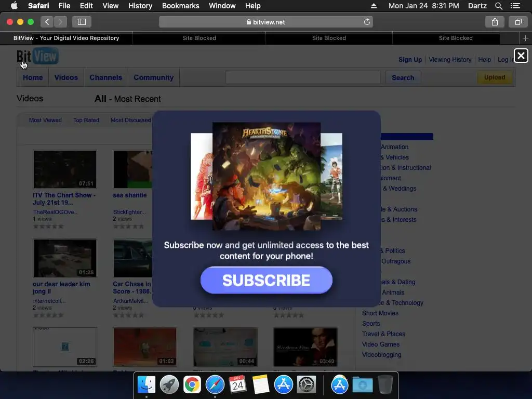Open the Sports category

pos(371,324)
